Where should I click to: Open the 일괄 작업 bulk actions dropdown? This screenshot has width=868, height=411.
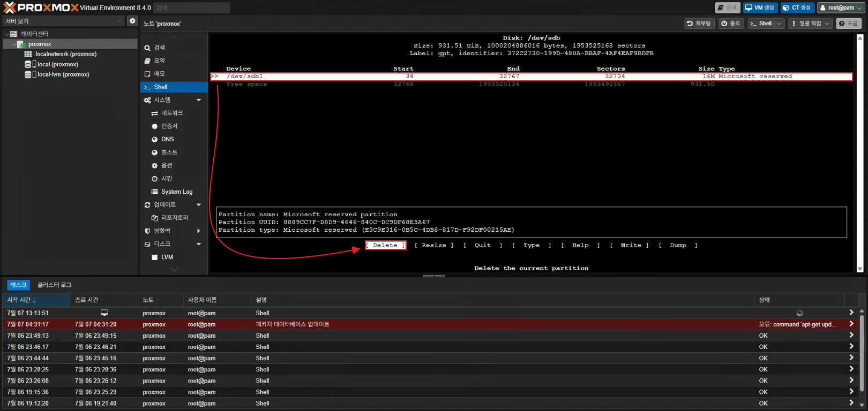pyautogui.click(x=810, y=24)
